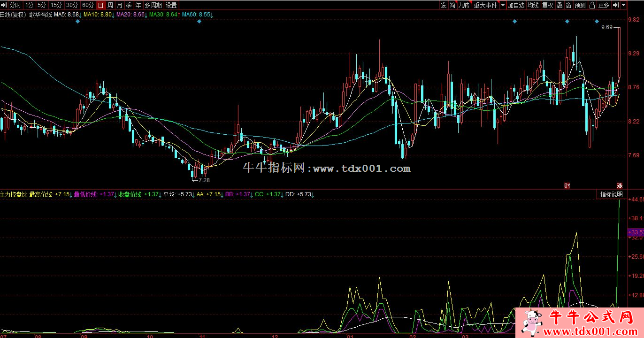Click the blue diamond marker above 9.69 peak
Image resolution: width=644 pixels, height=338 pixels.
pyautogui.click(x=597, y=22)
